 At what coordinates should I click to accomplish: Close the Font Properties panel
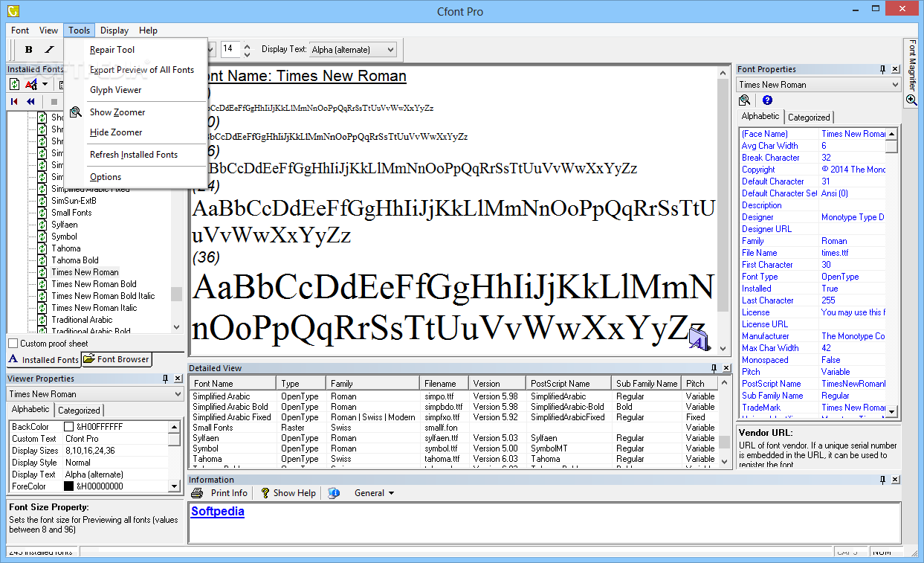point(894,69)
